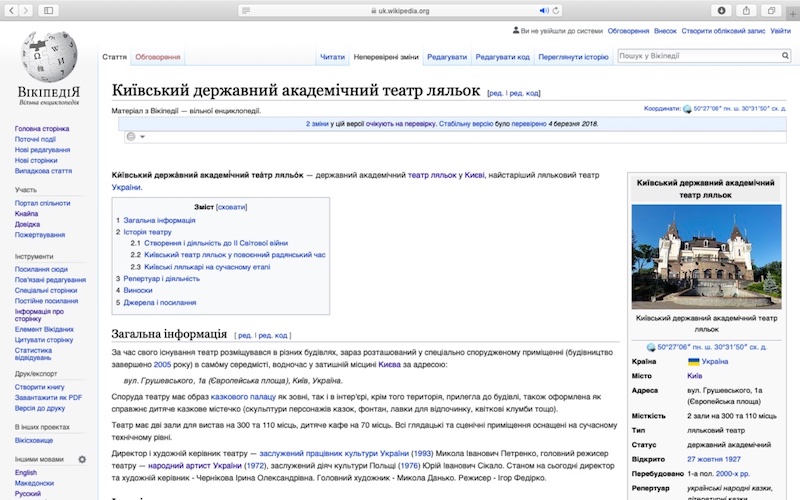Mute the tab audio speaker icon
This screenshot has height=500, width=800.
544,10
